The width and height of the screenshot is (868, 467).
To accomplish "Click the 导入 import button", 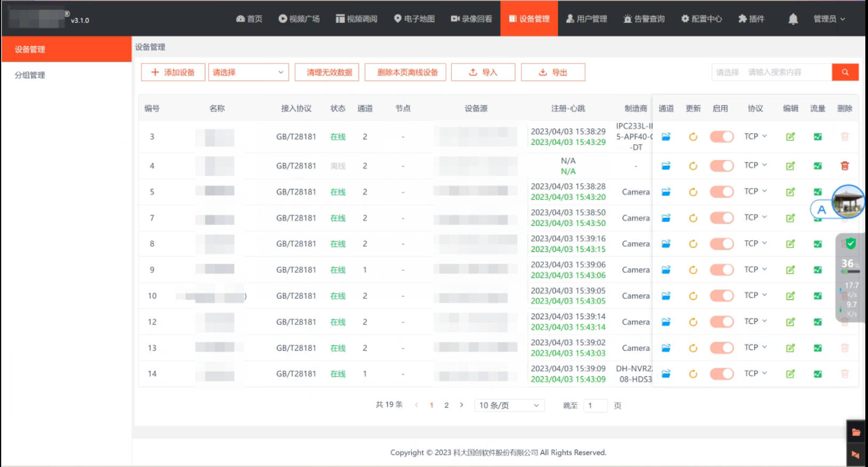I will (x=483, y=72).
